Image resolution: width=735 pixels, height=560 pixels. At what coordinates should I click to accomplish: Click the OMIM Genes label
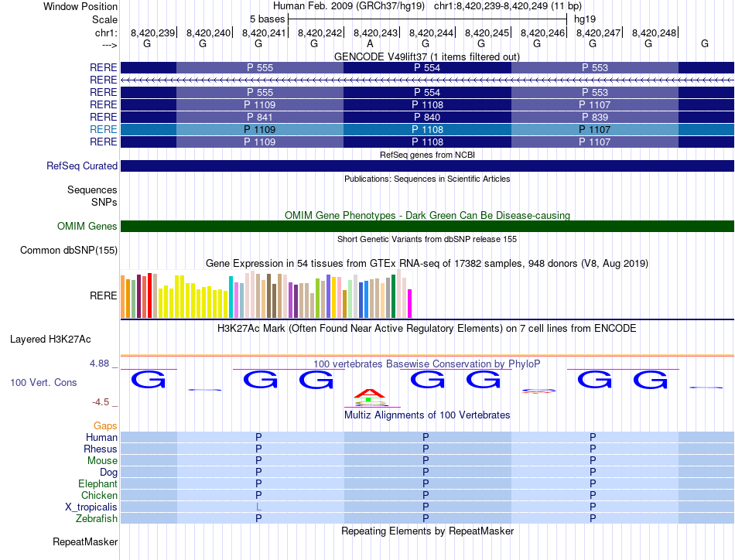[x=87, y=227]
